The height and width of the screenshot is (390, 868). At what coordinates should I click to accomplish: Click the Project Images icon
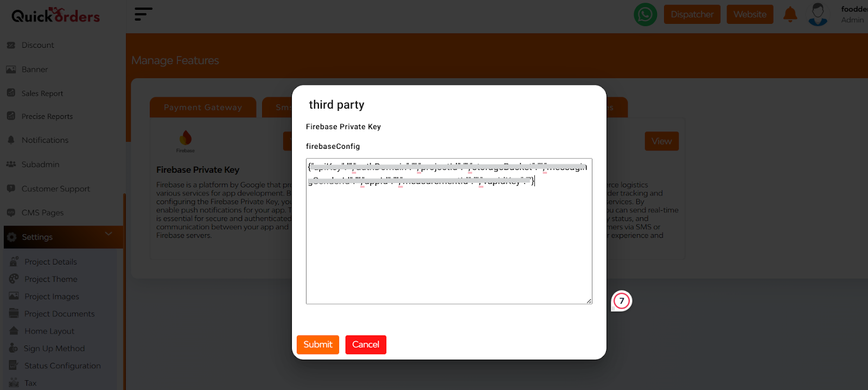click(x=14, y=296)
